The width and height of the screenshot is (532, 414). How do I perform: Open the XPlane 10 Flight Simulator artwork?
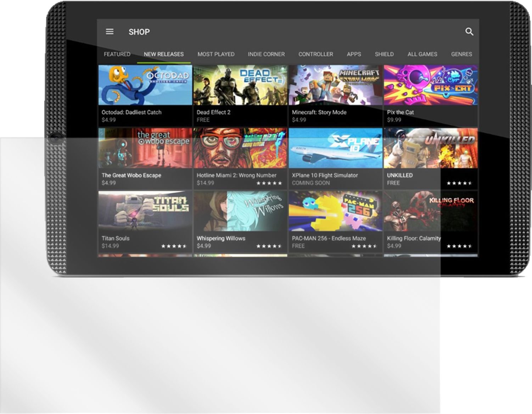tap(336, 148)
